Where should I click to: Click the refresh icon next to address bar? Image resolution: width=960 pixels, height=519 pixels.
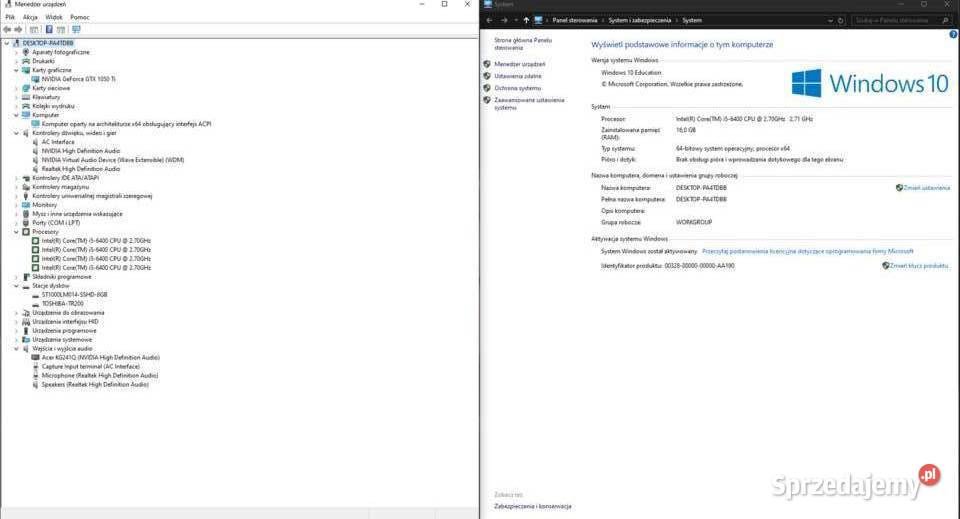coord(840,20)
